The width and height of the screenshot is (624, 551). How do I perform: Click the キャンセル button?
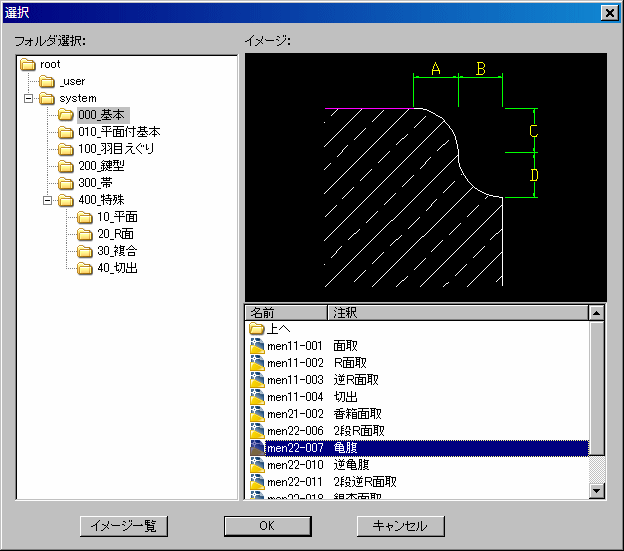tap(400, 526)
